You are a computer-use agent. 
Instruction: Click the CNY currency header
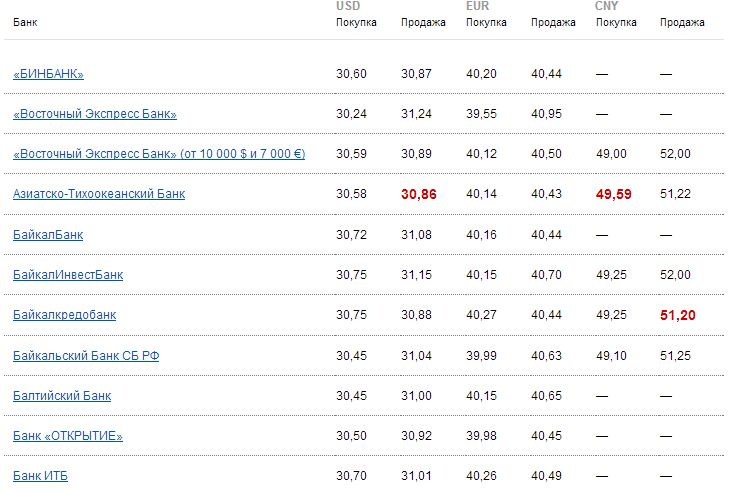606,6
